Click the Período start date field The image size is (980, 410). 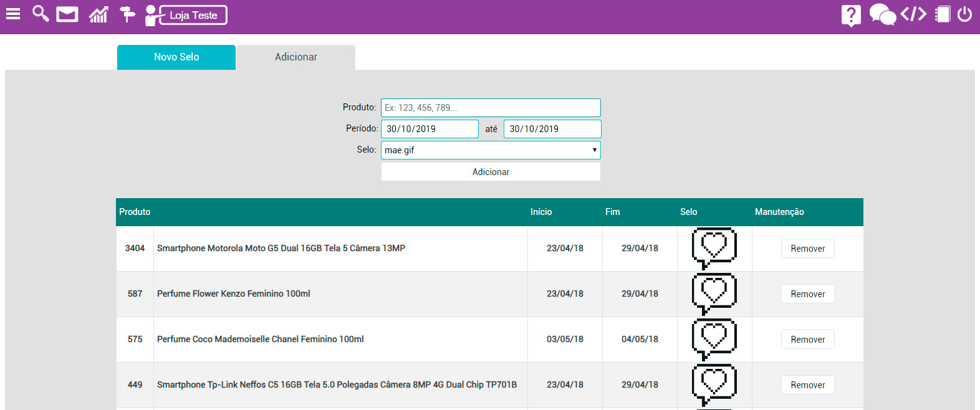point(430,129)
